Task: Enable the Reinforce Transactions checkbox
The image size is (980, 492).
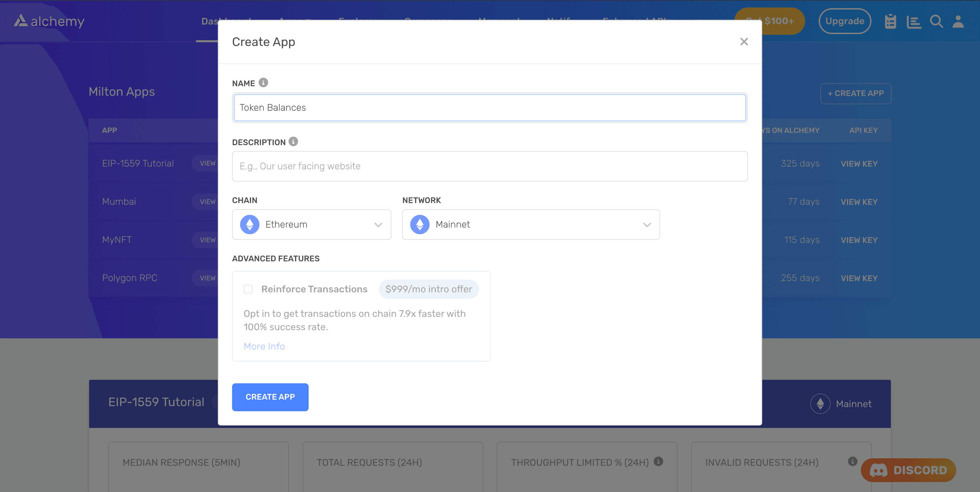Action: coord(248,289)
